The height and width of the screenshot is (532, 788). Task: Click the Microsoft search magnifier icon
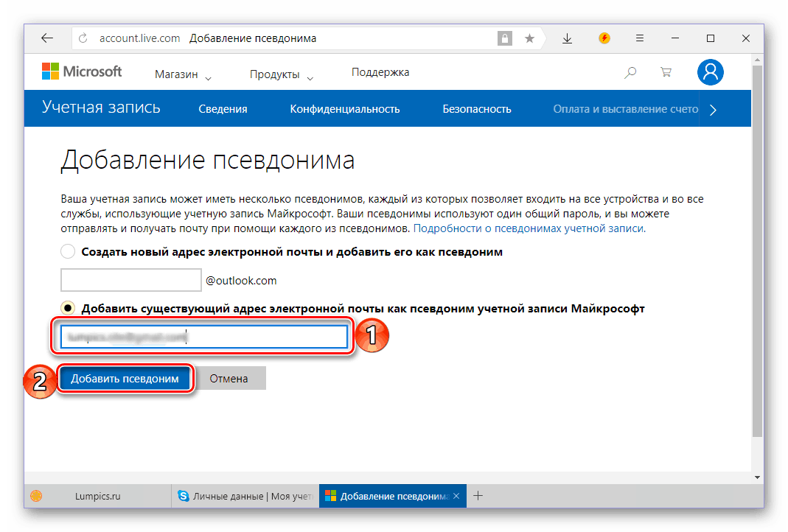pos(630,72)
